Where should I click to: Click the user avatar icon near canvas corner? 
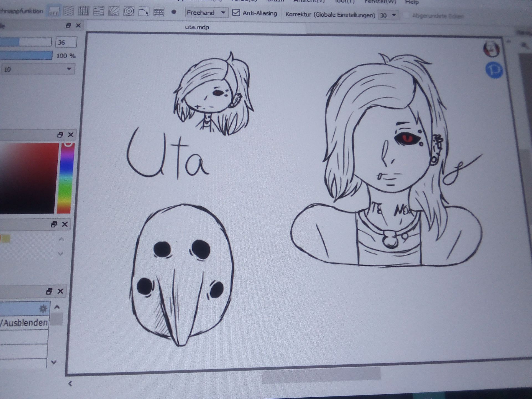pyautogui.click(x=492, y=50)
